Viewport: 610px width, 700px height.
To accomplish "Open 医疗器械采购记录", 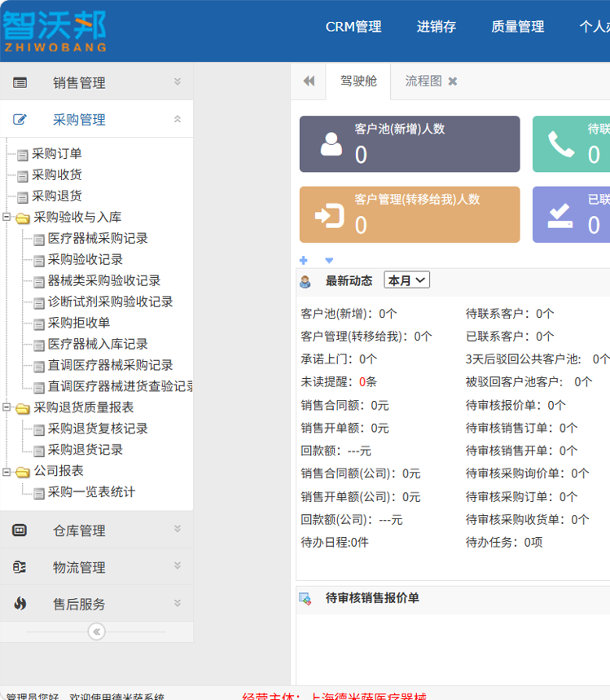I will click(98, 239).
